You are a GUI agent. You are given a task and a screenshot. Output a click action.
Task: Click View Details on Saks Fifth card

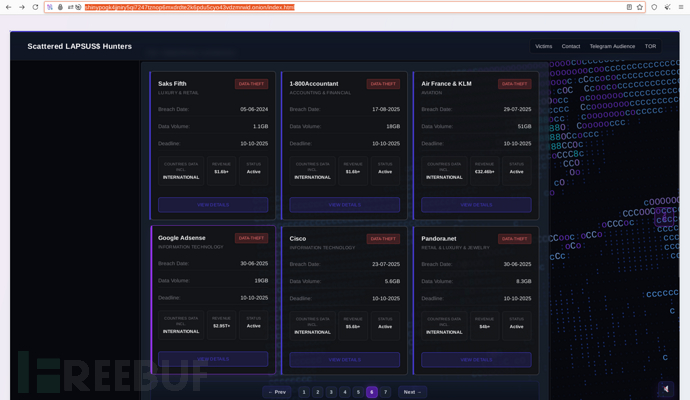pos(213,205)
